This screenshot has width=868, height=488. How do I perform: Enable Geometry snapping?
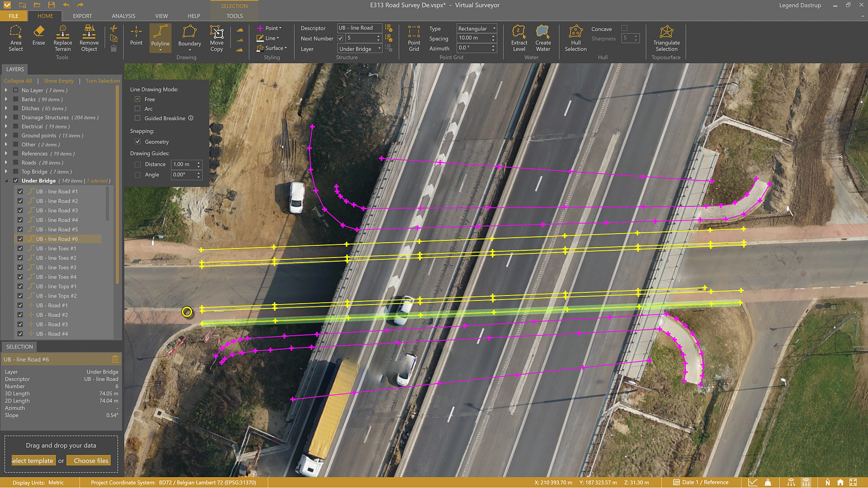click(138, 141)
